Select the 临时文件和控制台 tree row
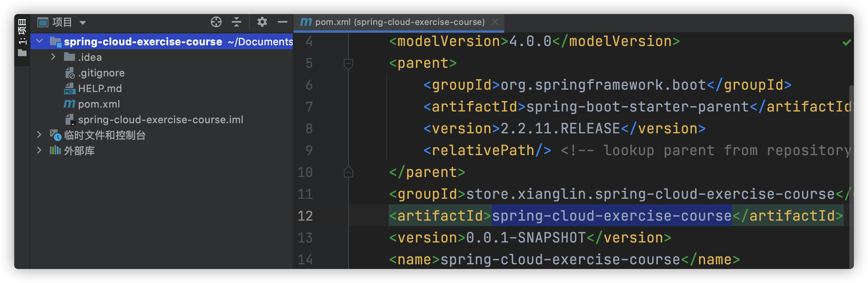Viewport: 868px width, 283px height. click(x=105, y=135)
